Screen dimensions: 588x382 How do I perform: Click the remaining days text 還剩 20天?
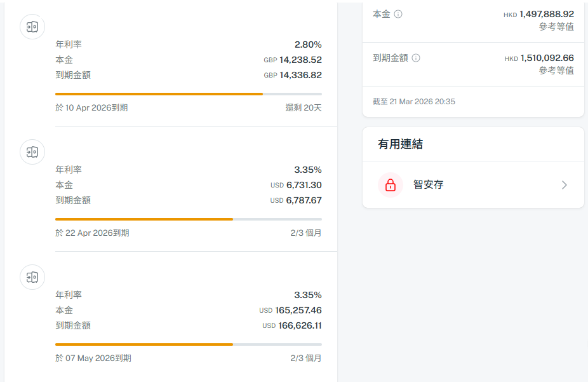click(x=304, y=107)
